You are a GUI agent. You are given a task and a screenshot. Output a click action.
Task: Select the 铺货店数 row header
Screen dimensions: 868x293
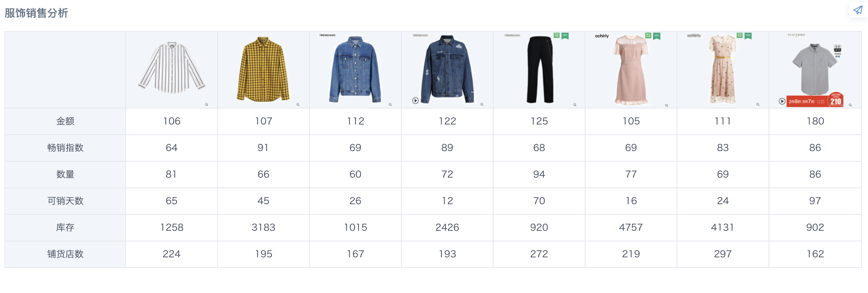pos(65,254)
